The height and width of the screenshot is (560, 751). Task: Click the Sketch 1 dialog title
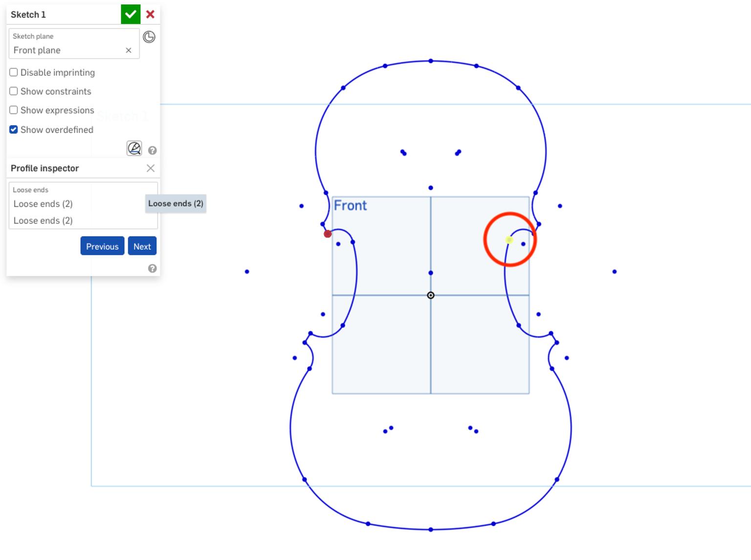[28, 15]
